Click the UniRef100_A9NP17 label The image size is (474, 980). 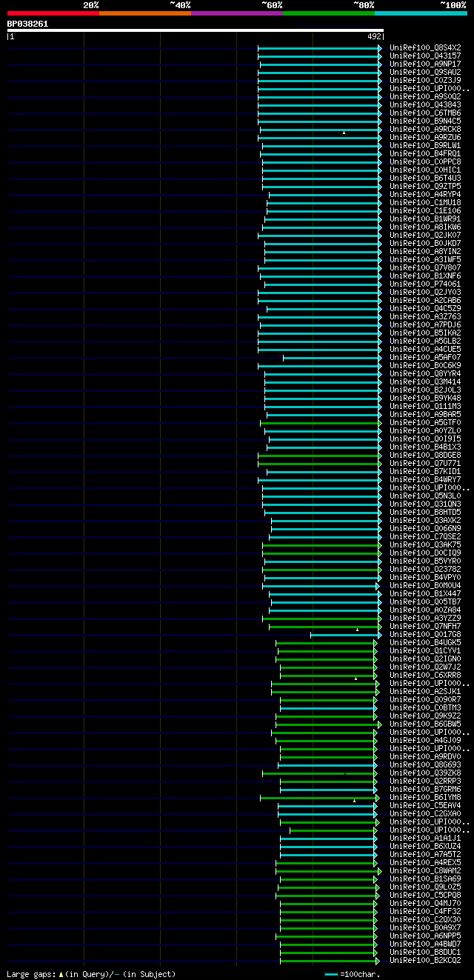(x=425, y=64)
